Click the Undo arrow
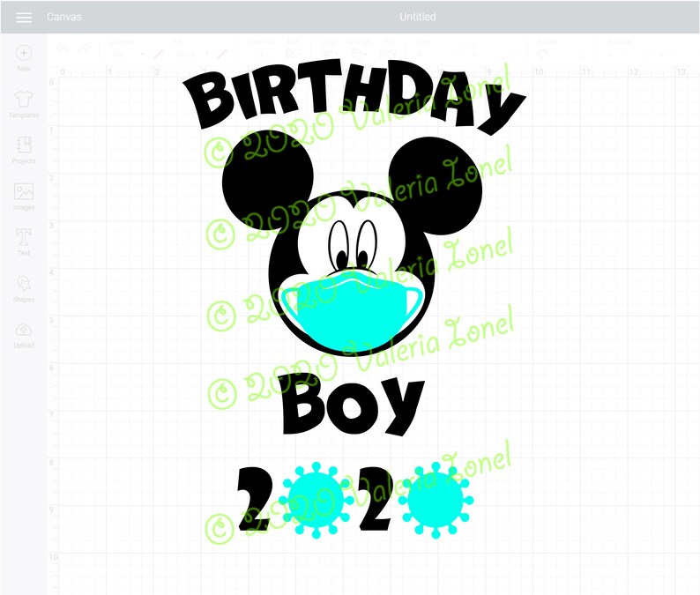The width and height of the screenshot is (700, 595). (63, 48)
